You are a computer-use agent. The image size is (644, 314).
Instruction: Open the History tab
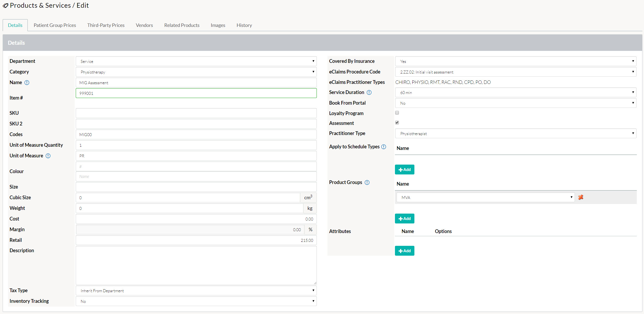[x=244, y=25]
